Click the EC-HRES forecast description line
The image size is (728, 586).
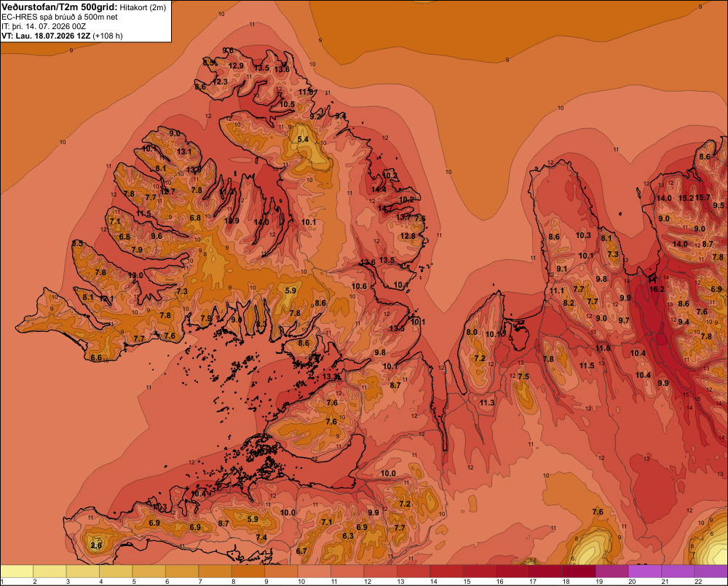pyautogui.click(x=60, y=17)
